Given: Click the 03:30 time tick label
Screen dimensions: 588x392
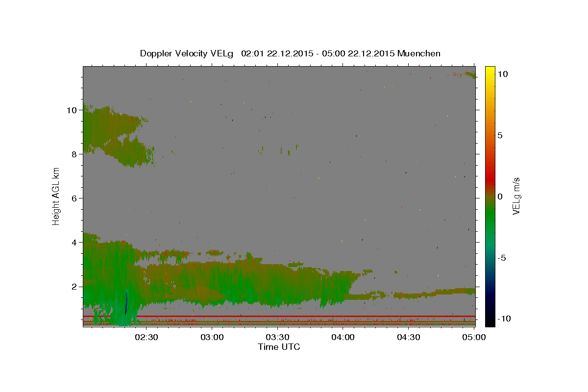Looking at the screenshot, I should (277, 337).
